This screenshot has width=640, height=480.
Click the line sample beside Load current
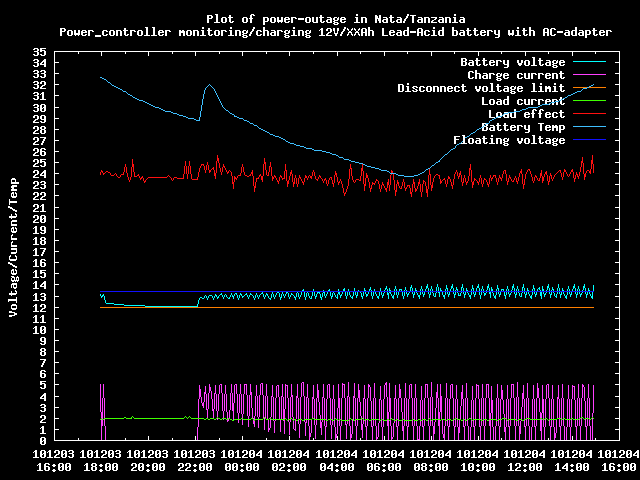point(596,101)
